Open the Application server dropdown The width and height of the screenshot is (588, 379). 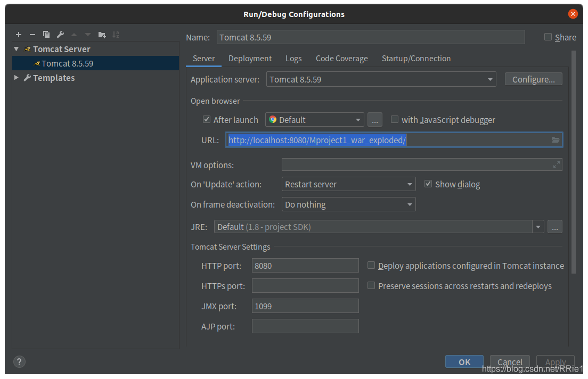click(x=381, y=79)
